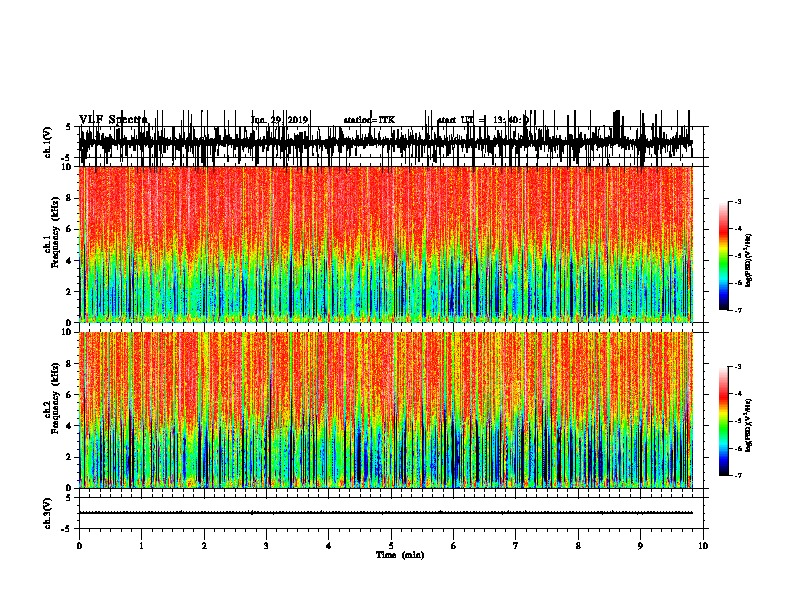Click the '6' kHz tick of ch.1 spectrogram
This screenshot has height=612, width=792.
[70, 229]
